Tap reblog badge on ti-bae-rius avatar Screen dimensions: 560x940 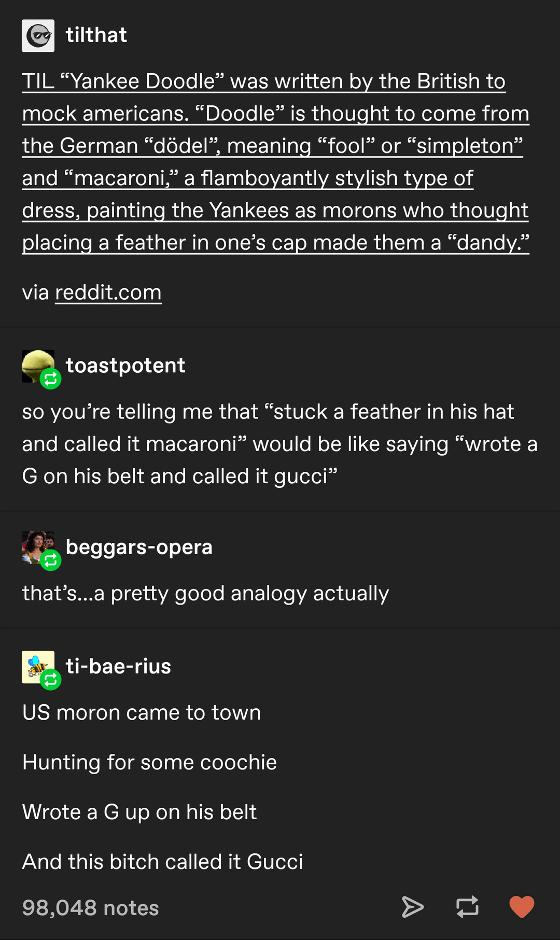[51, 680]
